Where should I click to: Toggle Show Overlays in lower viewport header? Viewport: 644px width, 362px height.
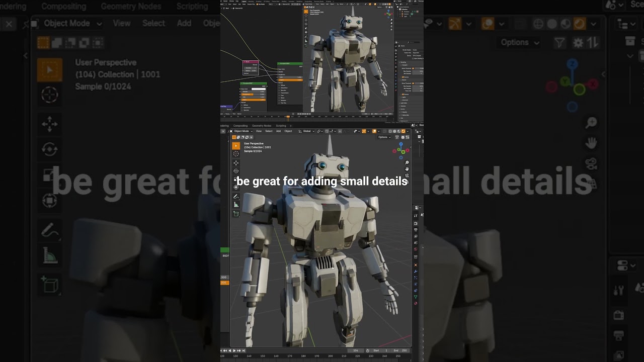click(374, 131)
